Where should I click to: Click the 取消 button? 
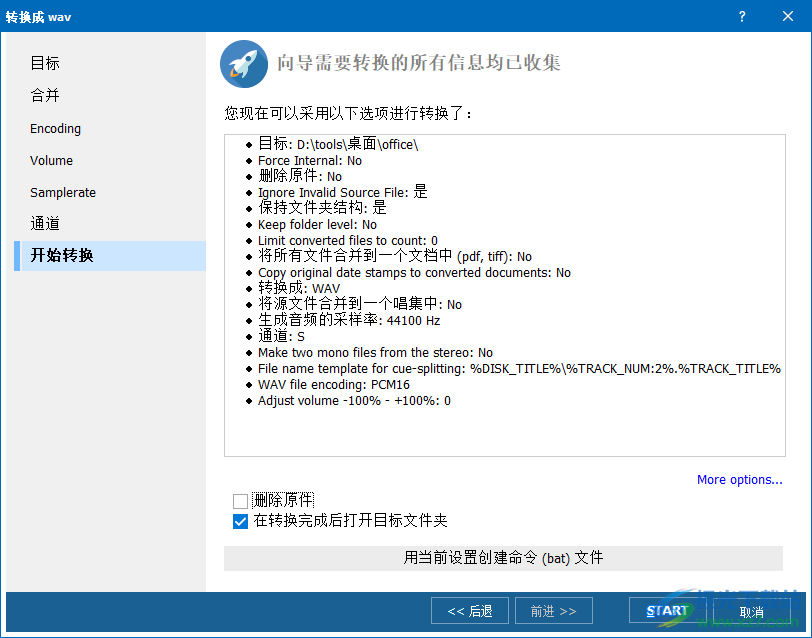tap(751, 612)
